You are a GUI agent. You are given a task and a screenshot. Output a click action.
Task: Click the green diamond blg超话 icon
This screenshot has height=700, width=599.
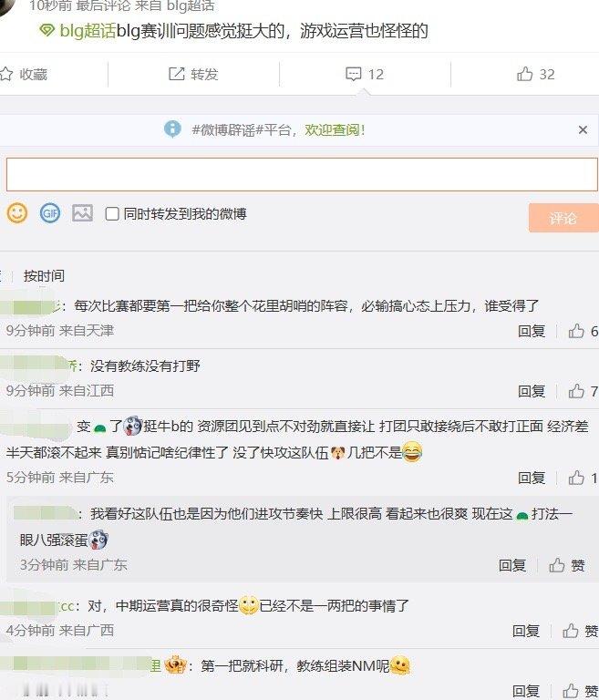46,31
